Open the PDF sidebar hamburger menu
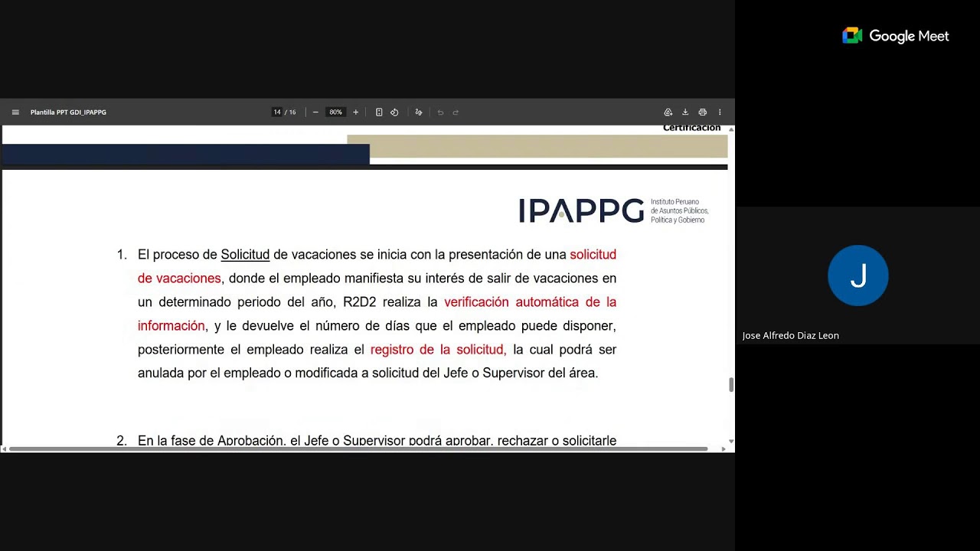 pyautogui.click(x=15, y=112)
